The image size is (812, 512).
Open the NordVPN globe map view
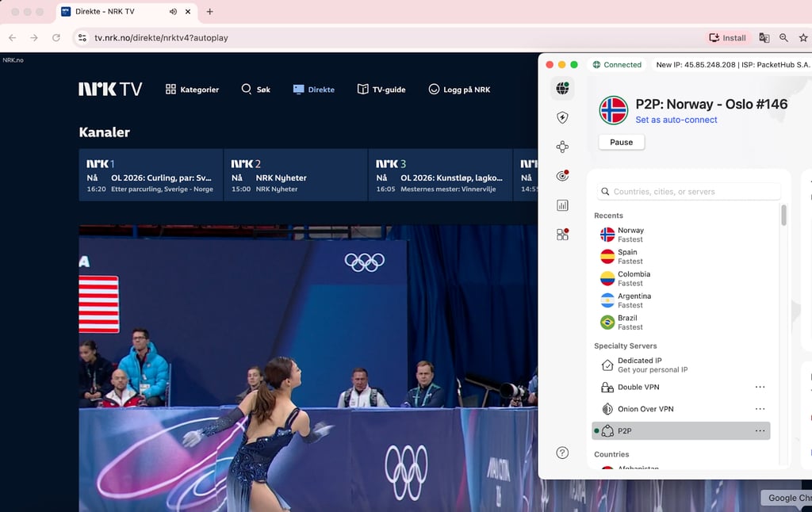coord(562,88)
